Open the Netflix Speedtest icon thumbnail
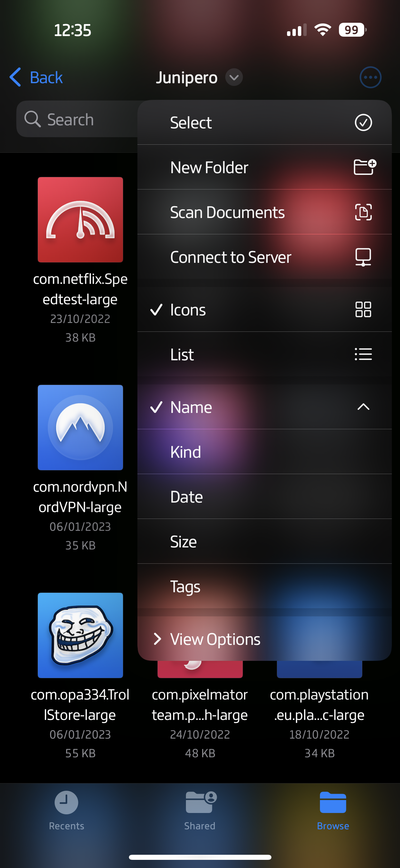This screenshot has width=400, height=868. [80, 220]
